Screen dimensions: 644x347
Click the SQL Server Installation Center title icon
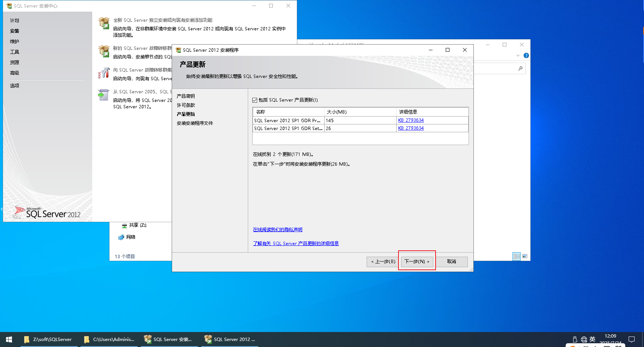point(9,6)
